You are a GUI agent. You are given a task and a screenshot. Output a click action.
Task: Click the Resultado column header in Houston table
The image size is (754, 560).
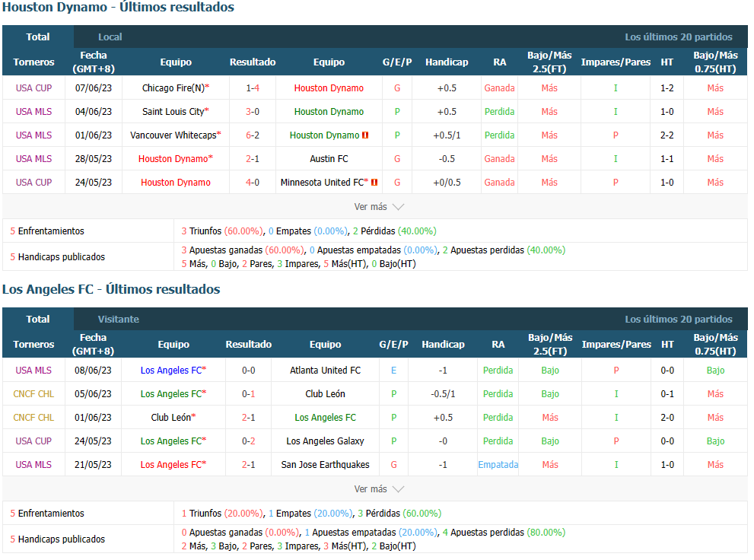(253, 62)
